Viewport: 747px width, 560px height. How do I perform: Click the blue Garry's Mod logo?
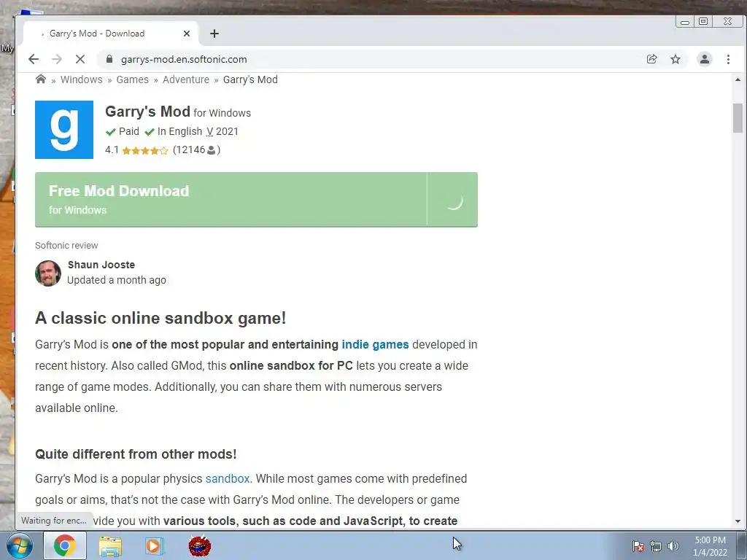click(x=64, y=130)
